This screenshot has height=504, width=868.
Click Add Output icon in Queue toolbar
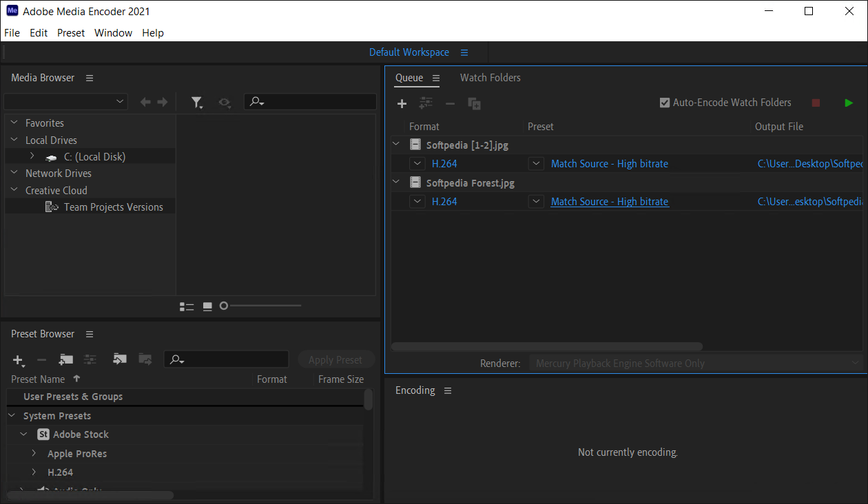[426, 103]
